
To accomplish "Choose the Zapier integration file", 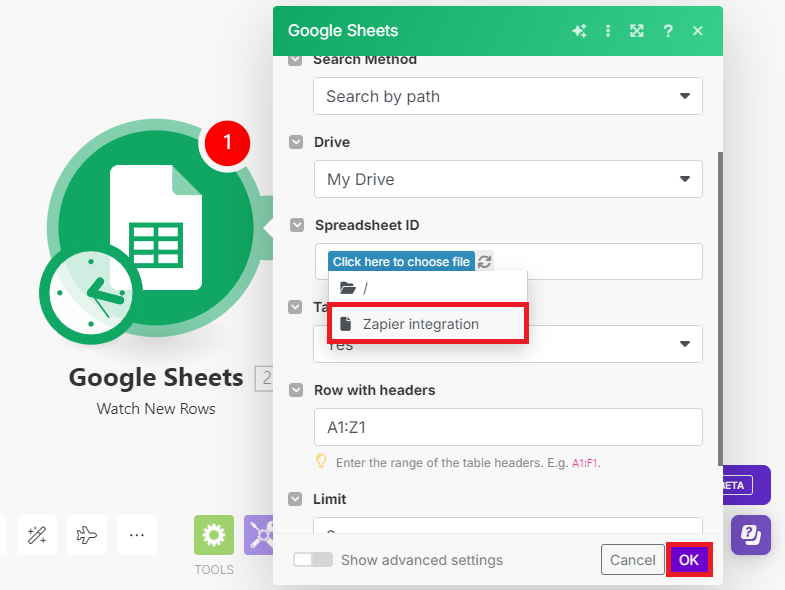I will click(428, 324).
